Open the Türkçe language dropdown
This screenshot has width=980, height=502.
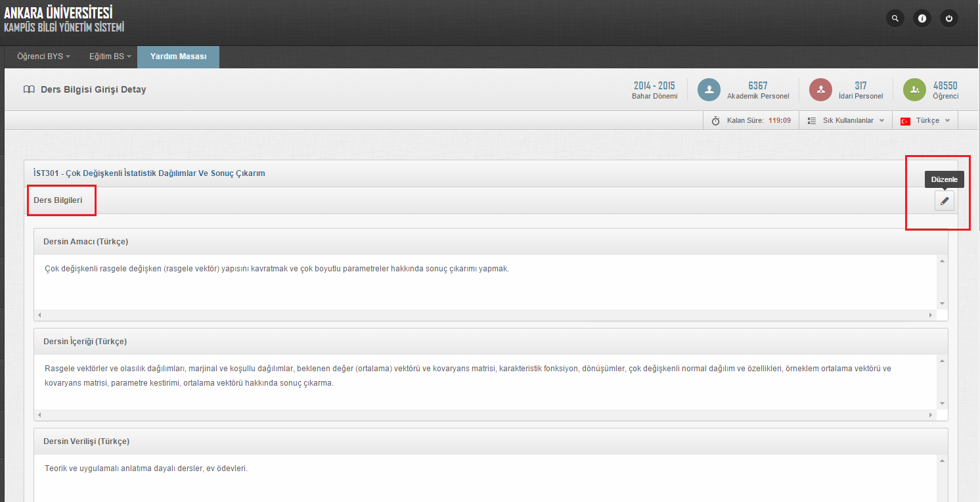[x=925, y=121]
